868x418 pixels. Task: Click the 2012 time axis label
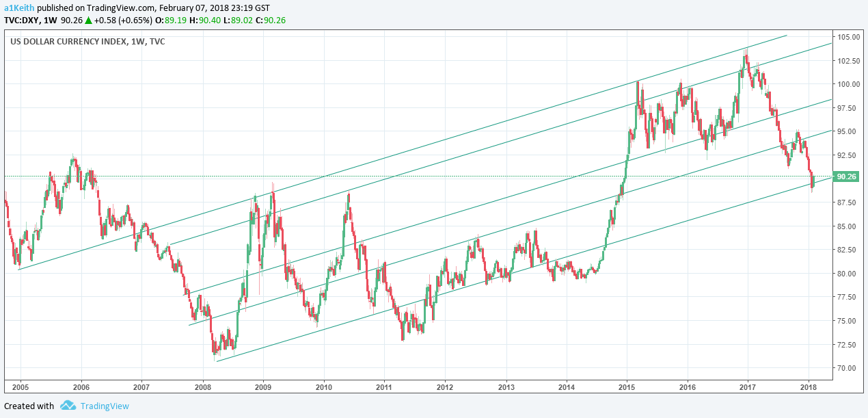pyautogui.click(x=445, y=386)
